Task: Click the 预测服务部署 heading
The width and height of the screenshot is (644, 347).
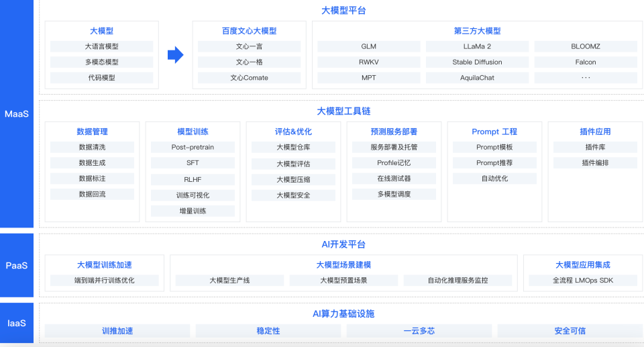Action: [x=394, y=132]
